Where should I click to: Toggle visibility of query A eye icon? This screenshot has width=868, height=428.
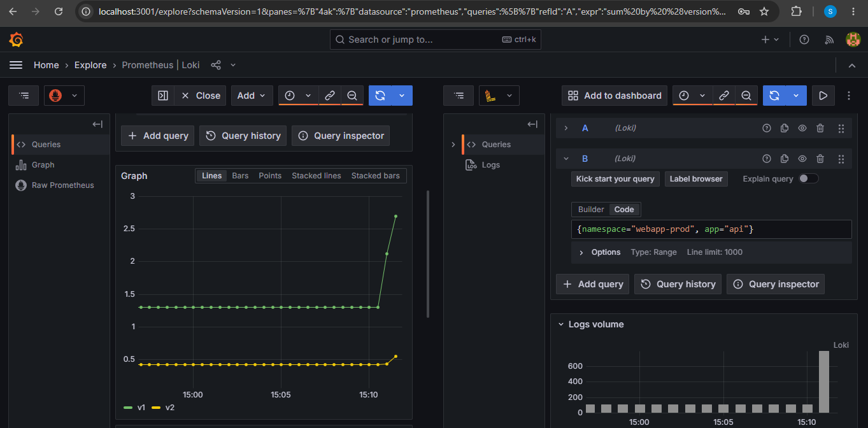802,128
